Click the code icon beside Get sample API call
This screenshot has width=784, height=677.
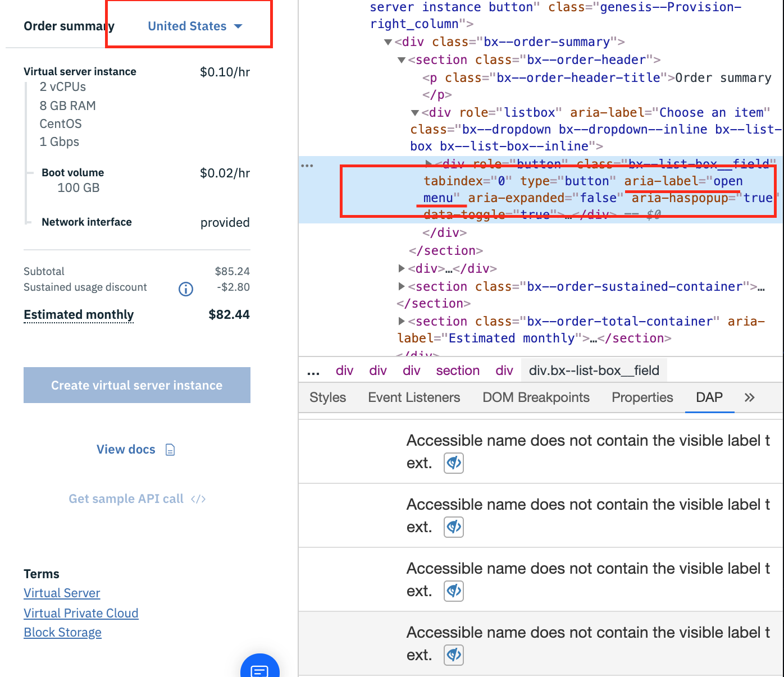(x=199, y=498)
